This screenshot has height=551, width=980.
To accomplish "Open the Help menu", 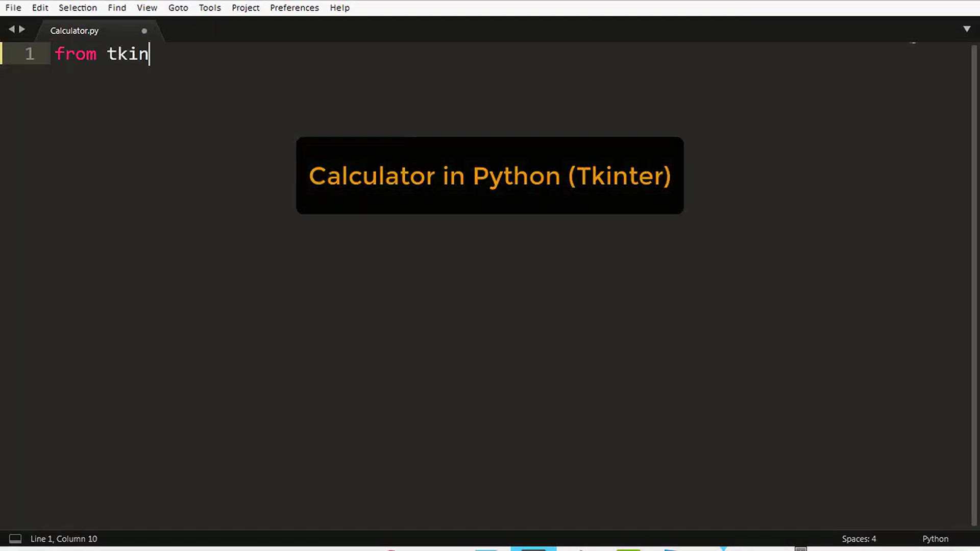I will pos(339,8).
